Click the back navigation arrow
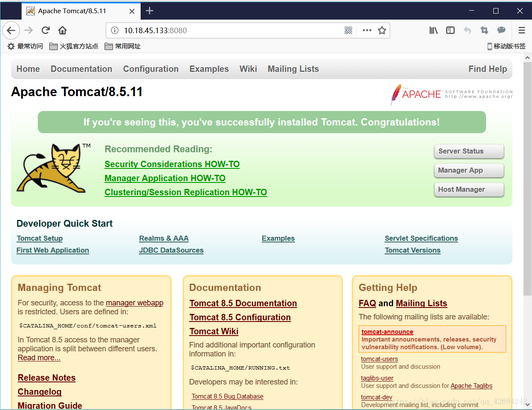The image size is (532, 410). [x=11, y=30]
